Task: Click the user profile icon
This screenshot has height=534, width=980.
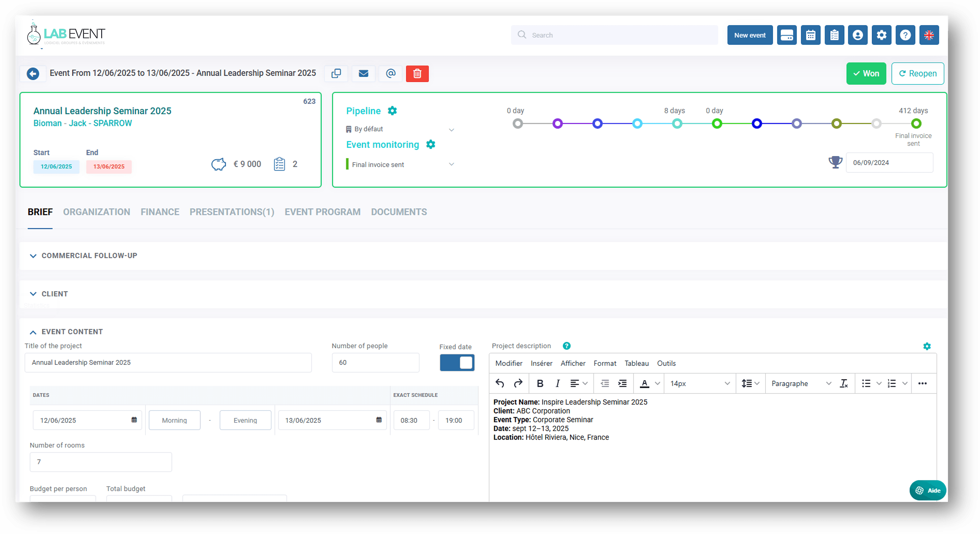Action: point(857,35)
